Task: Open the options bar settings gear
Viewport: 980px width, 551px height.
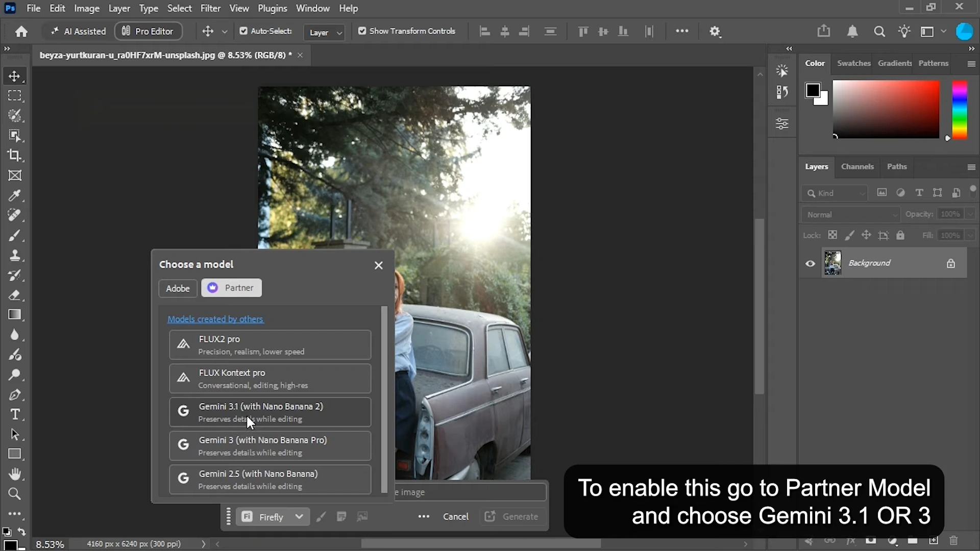Action: click(x=715, y=32)
